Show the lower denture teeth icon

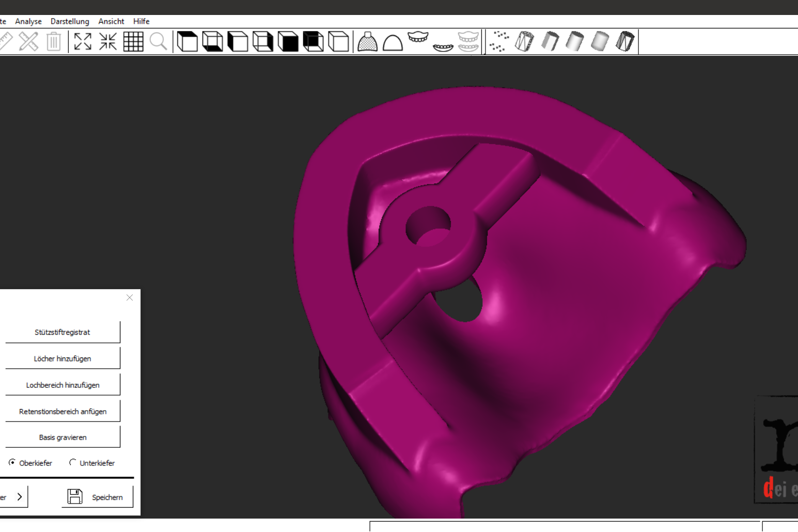tap(443, 46)
